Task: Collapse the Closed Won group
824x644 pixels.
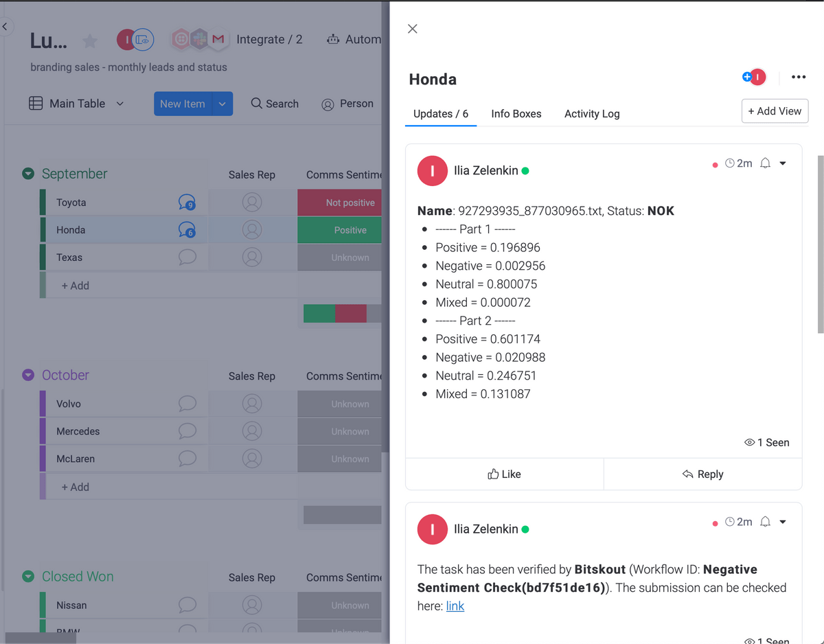Action: 28,576
